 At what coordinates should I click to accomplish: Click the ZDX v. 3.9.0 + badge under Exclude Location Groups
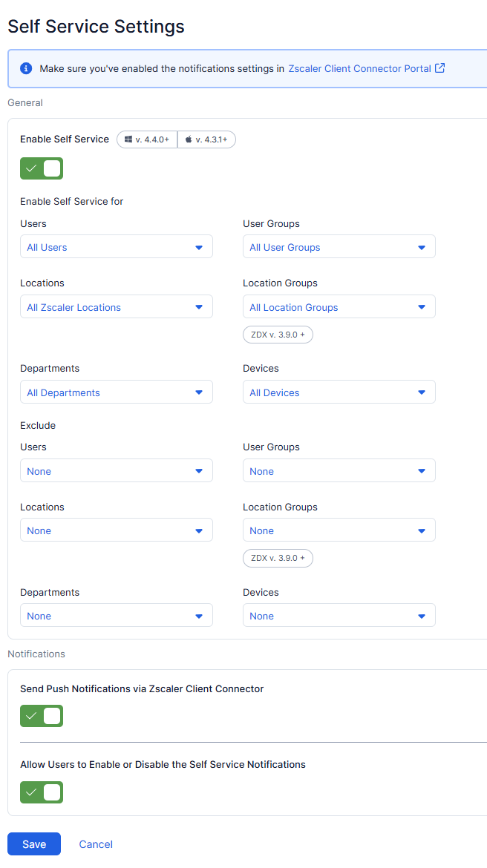click(278, 558)
